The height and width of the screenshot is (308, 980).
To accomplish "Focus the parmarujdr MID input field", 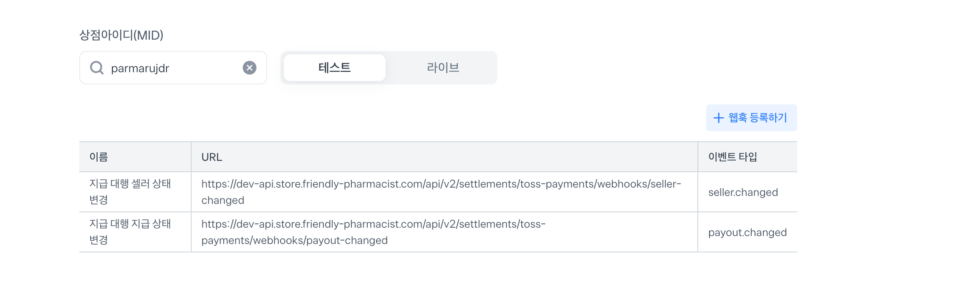I will click(x=173, y=68).
